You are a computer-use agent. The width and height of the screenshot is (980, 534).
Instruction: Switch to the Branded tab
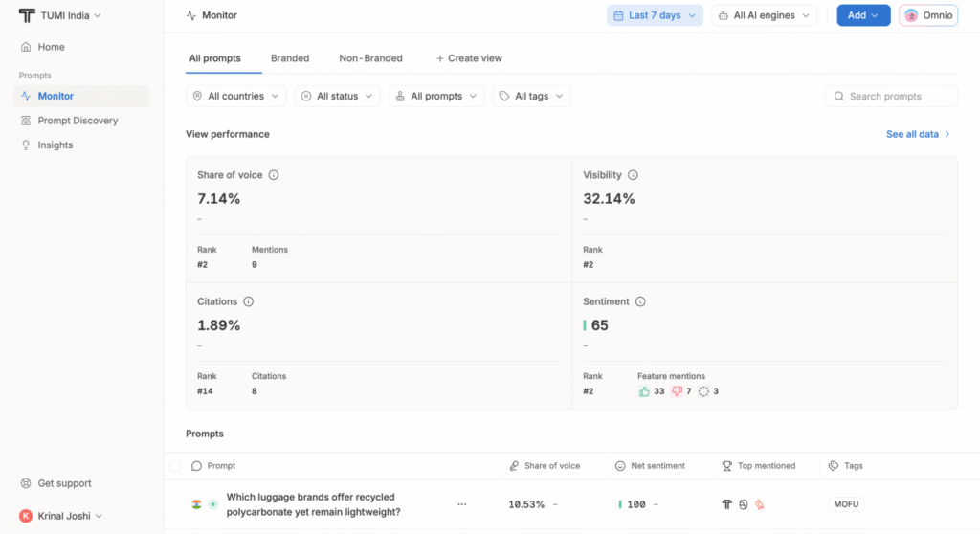290,58
